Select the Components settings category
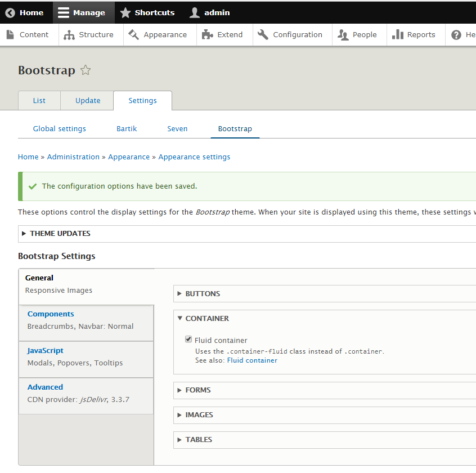This screenshot has width=476, height=473. point(51,314)
